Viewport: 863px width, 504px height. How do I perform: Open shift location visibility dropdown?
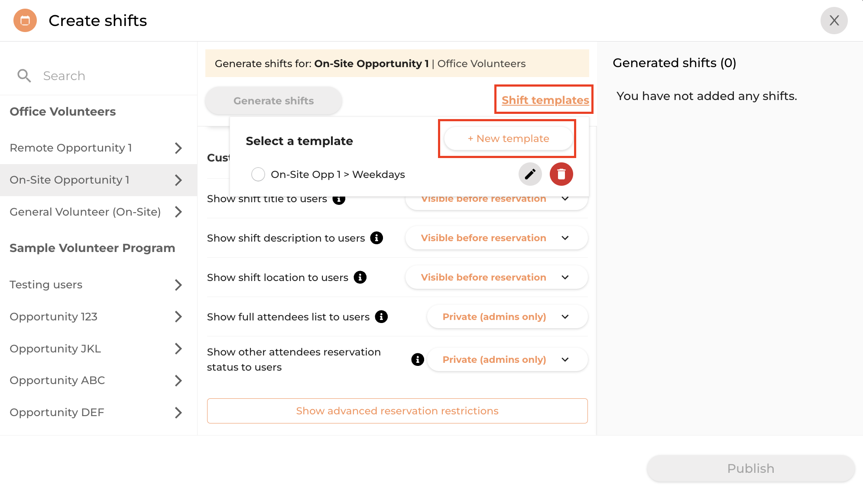tap(496, 278)
